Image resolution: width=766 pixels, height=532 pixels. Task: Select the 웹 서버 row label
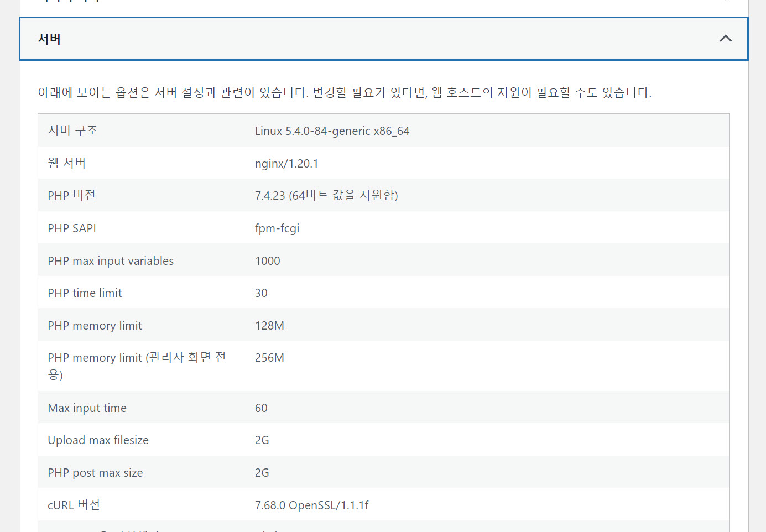(x=67, y=163)
